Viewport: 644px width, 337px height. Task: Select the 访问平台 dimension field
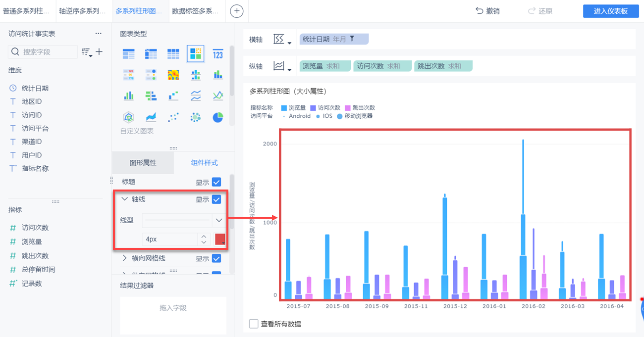[35, 128]
